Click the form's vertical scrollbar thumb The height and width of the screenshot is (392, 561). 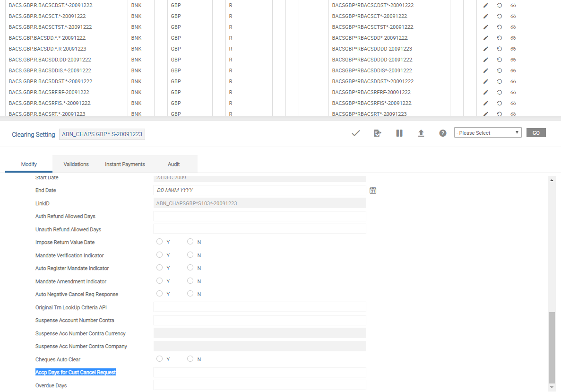coord(551,348)
